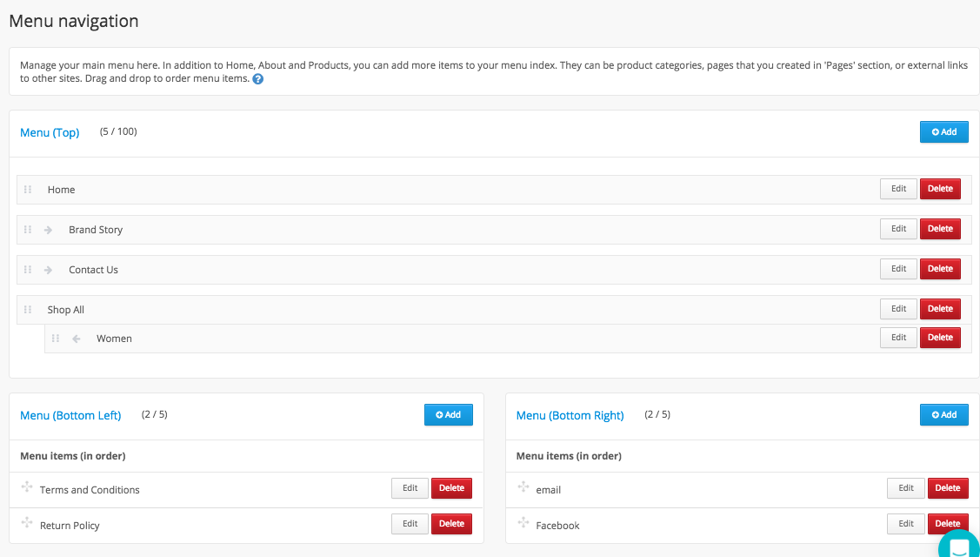Click the indent arrow next to Brand Story

(x=49, y=230)
